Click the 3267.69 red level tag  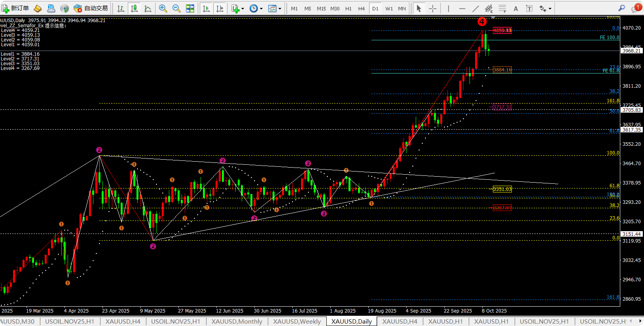[502, 208]
